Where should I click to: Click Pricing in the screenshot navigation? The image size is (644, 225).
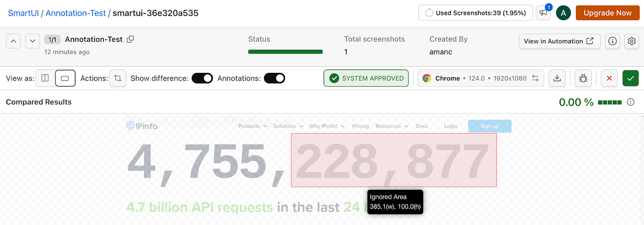coord(361,126)
